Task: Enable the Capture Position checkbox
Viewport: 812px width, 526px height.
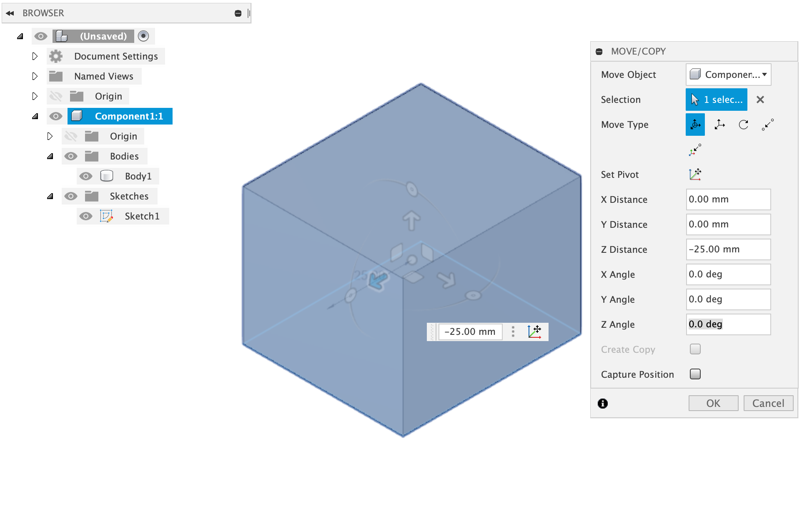Action: (695, 374)
